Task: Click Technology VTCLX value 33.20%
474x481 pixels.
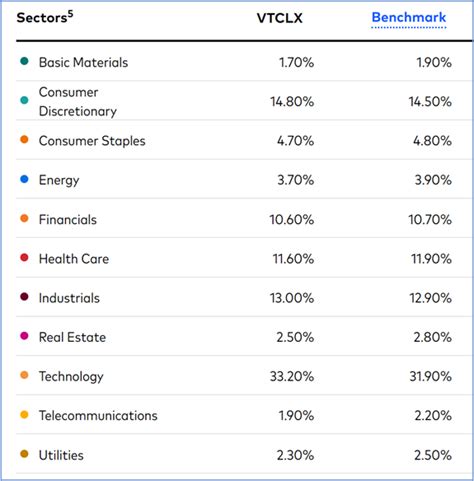Action: pyautogui.click(x=292, y=376)
